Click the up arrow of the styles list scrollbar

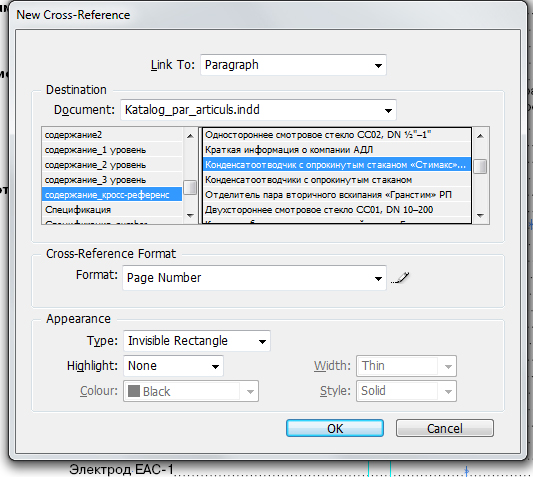(x=190, y=136)
